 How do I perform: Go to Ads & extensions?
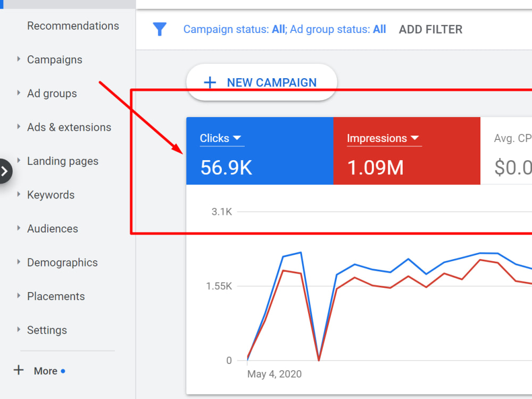coord(69,127)
